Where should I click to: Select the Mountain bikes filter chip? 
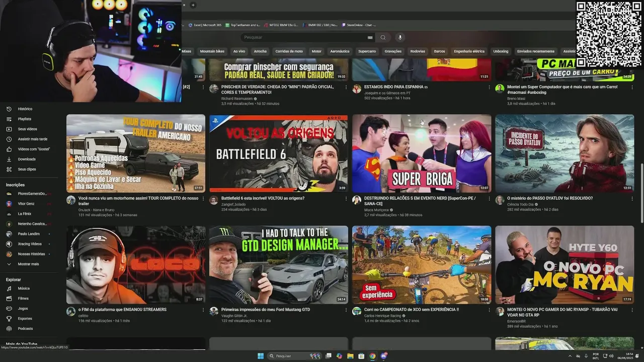[x=212, y=51]
